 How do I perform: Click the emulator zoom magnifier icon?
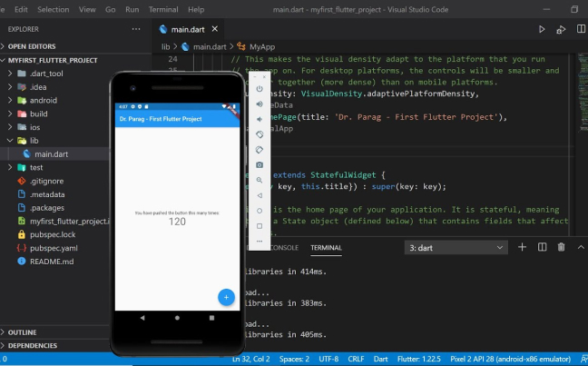point(260,180)
